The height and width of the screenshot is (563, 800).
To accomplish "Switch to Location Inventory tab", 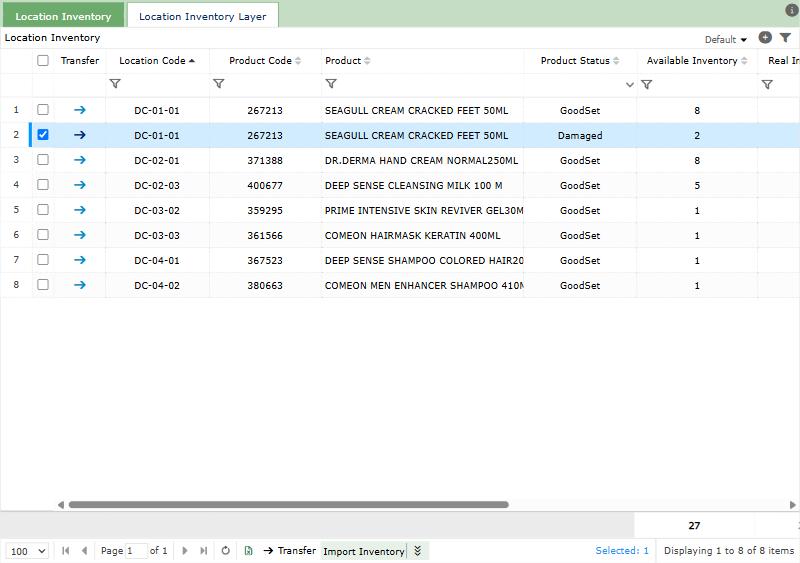I will click(x=63, y=16).
